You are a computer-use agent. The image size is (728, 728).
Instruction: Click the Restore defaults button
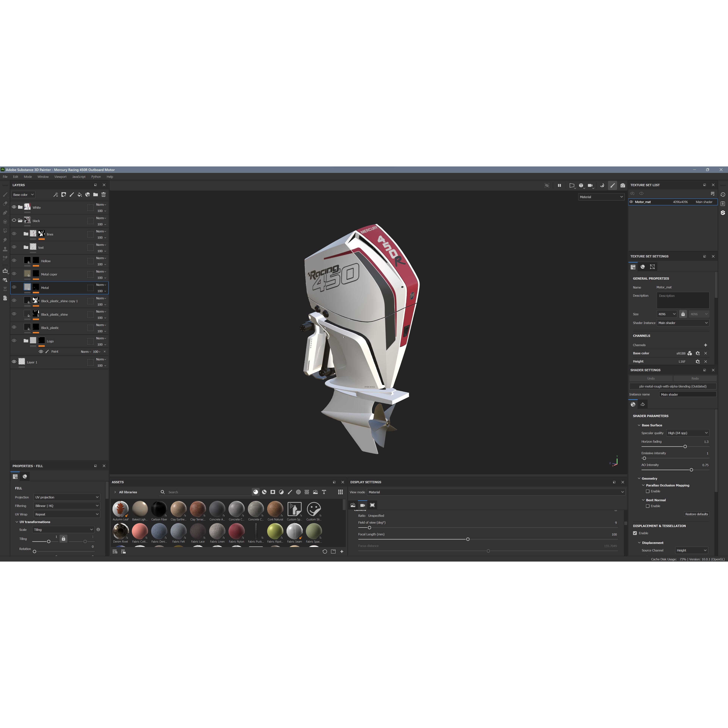pyautogui.click(x=696, y=514)
